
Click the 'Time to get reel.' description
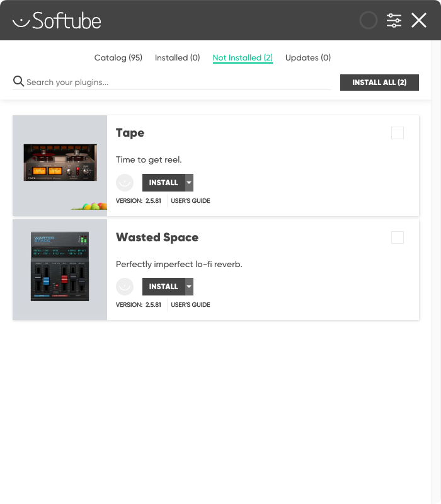149,160
